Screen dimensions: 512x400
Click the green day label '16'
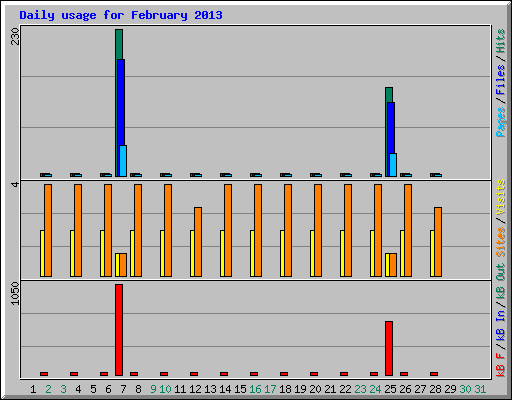pos(255,389)
